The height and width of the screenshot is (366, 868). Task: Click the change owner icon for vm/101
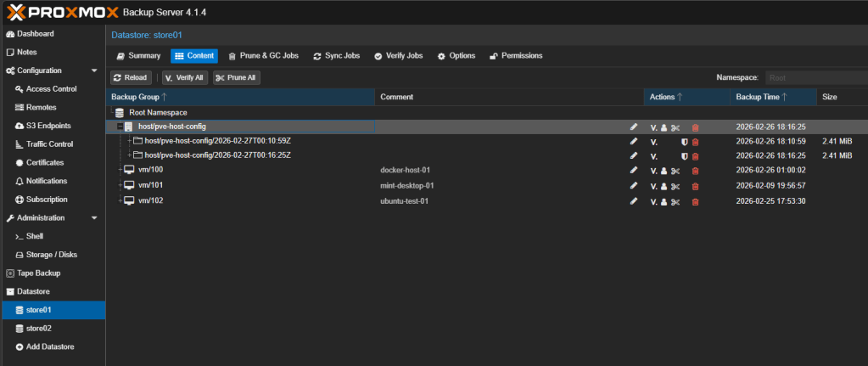pos(664,186)
